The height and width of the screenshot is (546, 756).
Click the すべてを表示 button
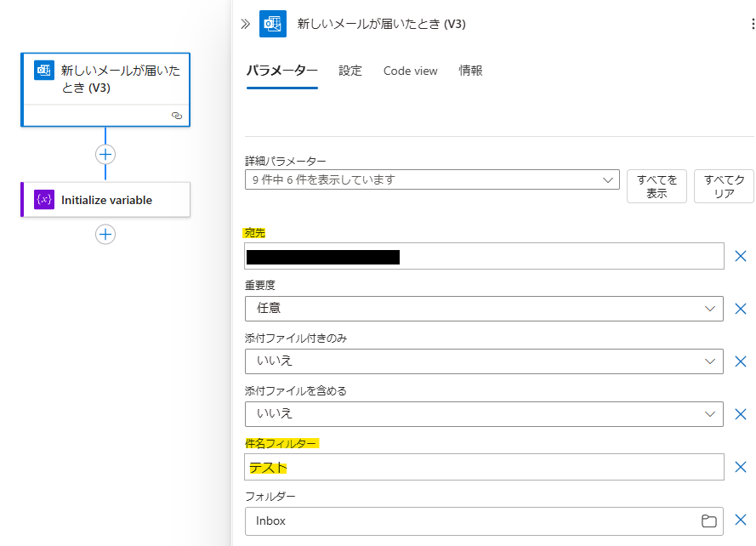coord(657,186)
